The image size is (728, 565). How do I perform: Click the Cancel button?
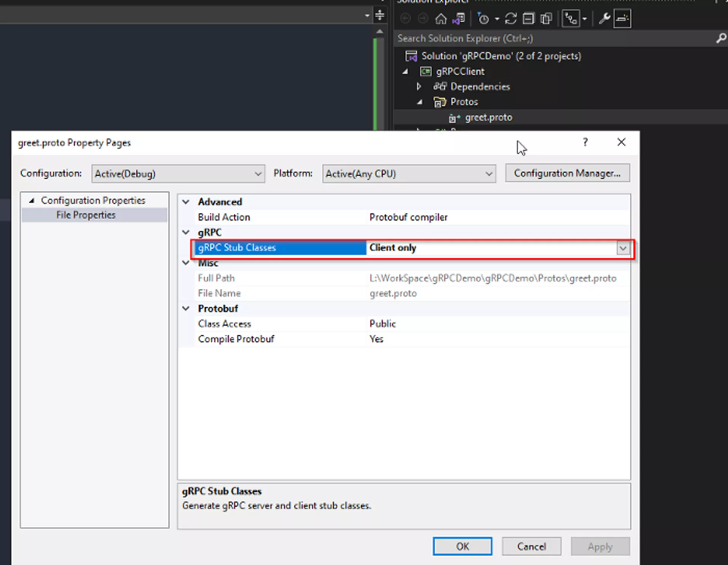point(531,546)
